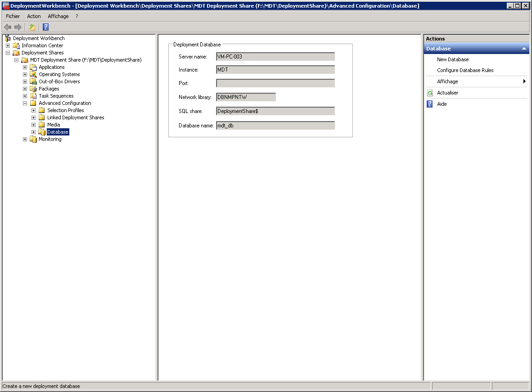
Task: Click the Aide help icon in Actions pane
Action: pos(430,104)
